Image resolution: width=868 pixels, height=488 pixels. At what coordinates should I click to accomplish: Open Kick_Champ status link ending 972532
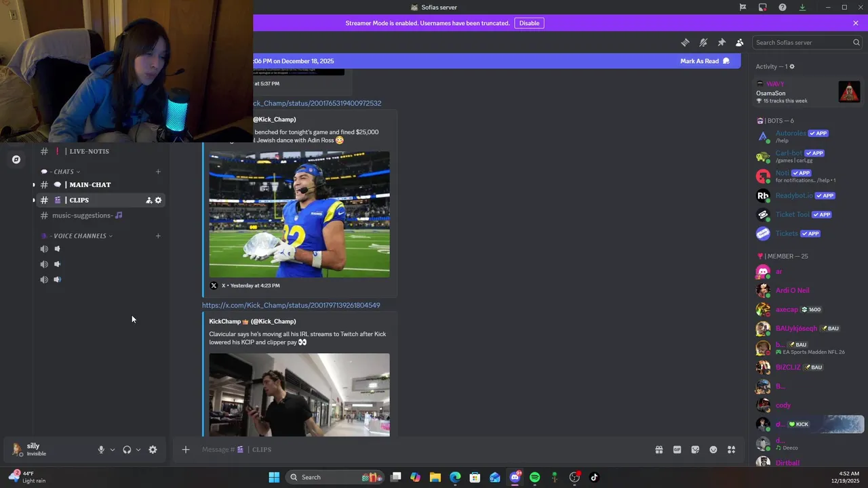pos(317,103)
